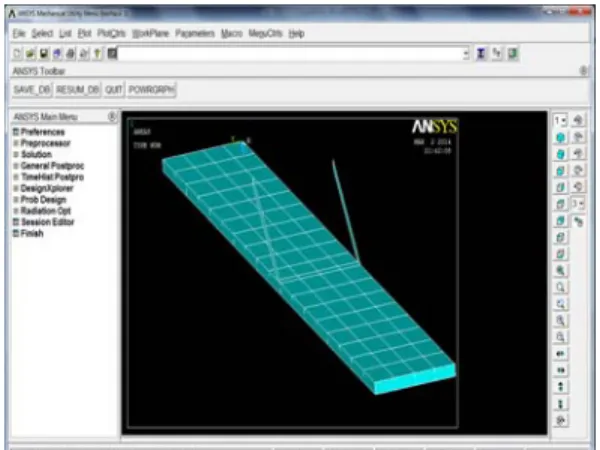Open the Macro menu
This screenshot has height=450, width=600.
(232, 34)
